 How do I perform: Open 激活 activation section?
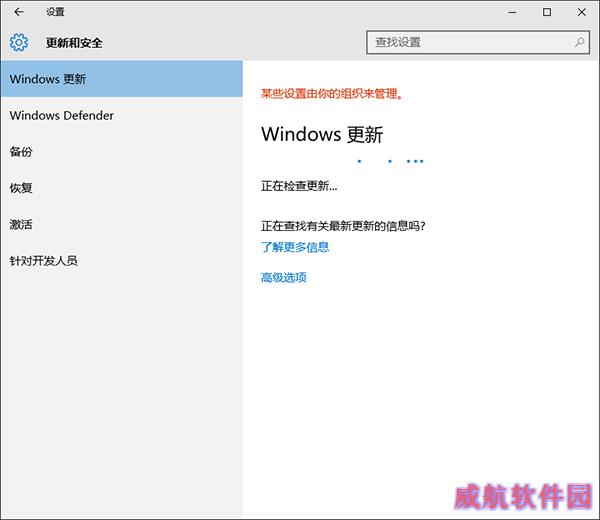click(122, 224)
